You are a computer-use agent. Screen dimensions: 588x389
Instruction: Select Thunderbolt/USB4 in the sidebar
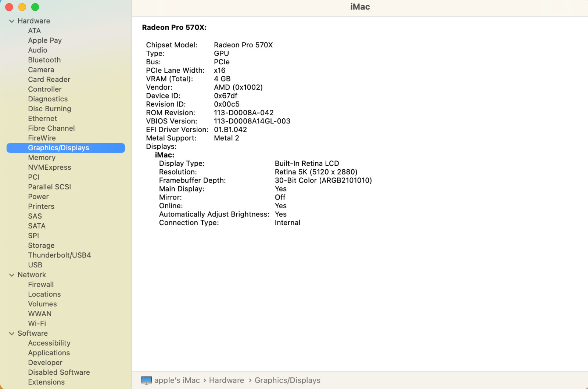60,255
